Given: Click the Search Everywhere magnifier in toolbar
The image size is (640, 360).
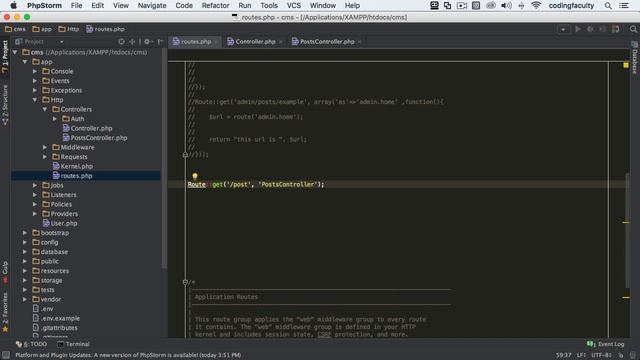Looking at the screenshot, I should click(x=633, y=29).
